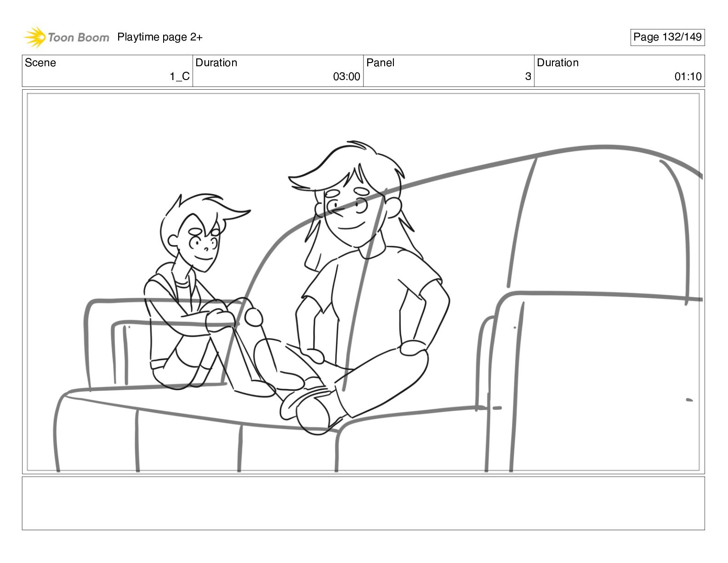The image size is (728, 563).
Task: Select the scene value '1_C'
Action: point(180,77)
